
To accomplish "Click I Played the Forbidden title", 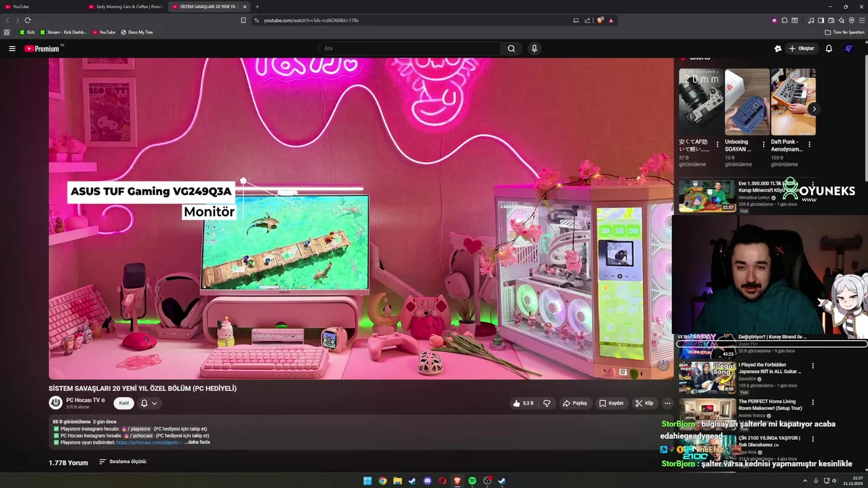I will pos(770,368).
